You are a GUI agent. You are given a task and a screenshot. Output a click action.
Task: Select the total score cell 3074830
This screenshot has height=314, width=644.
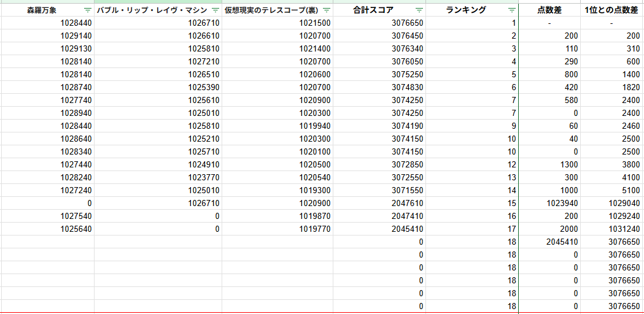[379, 87]
